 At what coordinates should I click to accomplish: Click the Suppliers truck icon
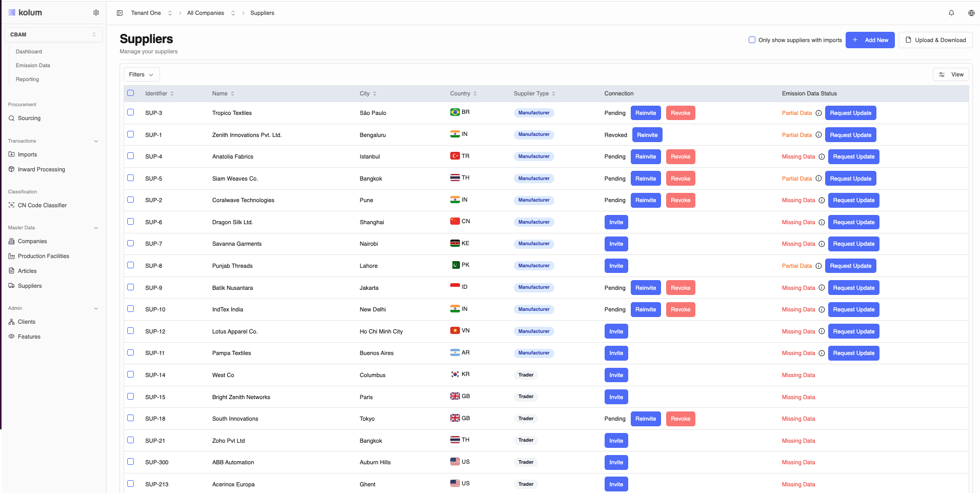coord(11,286)
